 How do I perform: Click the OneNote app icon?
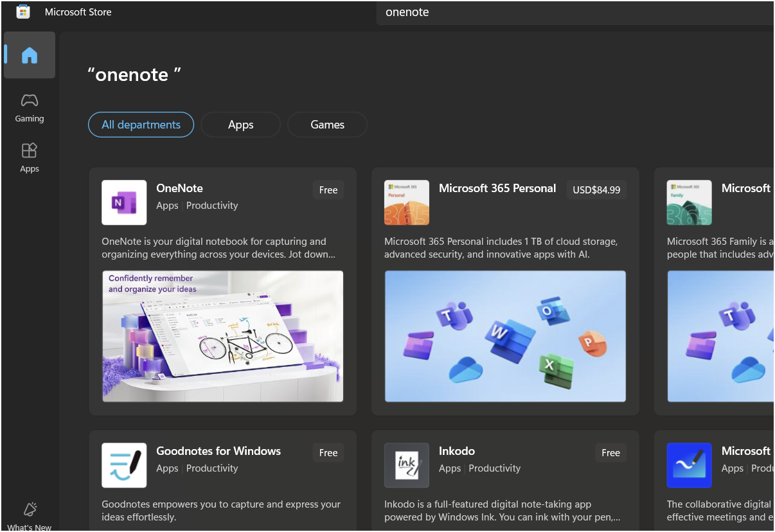click(x=124, y=202)
